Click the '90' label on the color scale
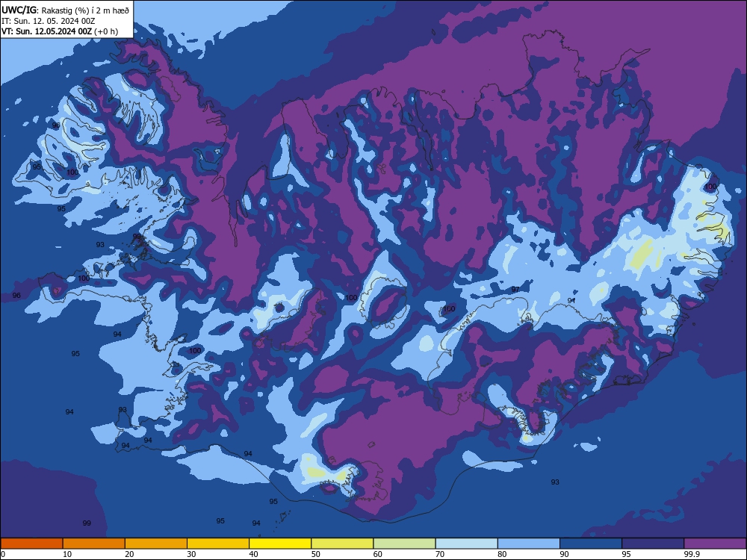The height and width of the screenshot is (560, 747). coord(564,554)
